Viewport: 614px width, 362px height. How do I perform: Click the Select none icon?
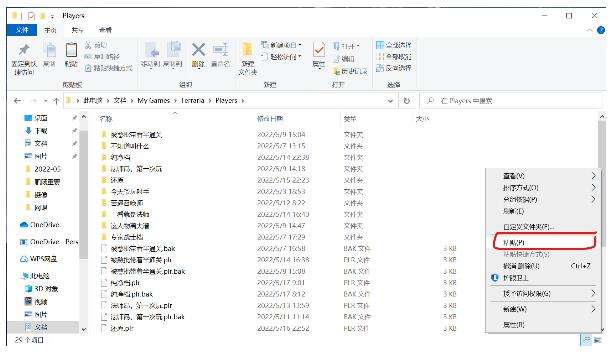coord(380,56)
